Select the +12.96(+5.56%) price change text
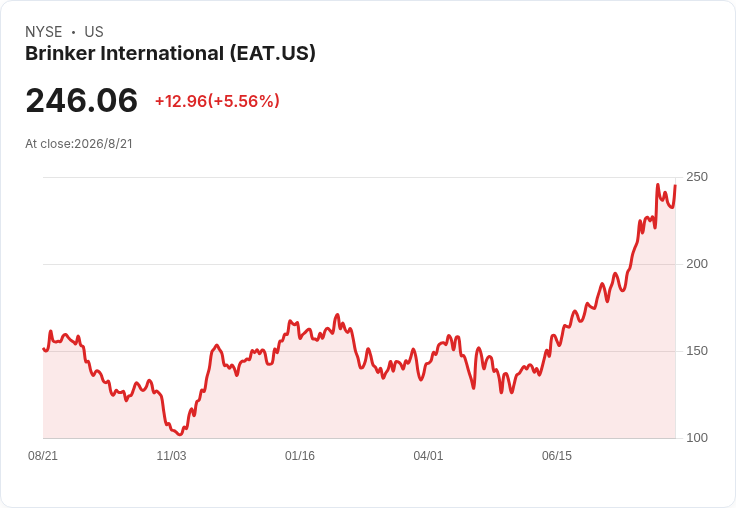 click(217, 101)
